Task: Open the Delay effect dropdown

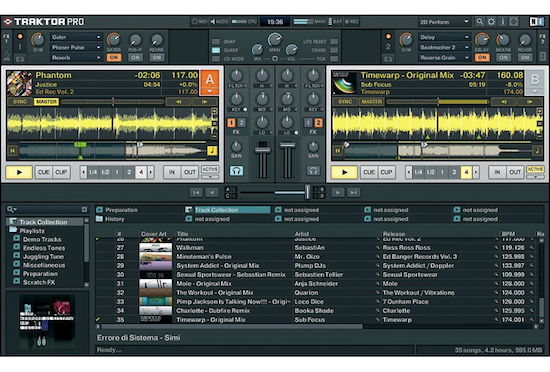Action: coord(444,37)
